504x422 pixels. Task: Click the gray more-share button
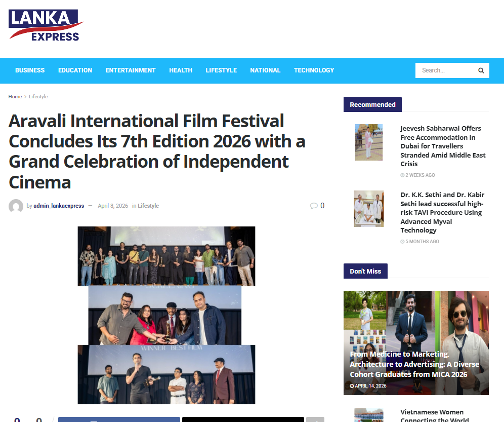[x=315, y=419]
